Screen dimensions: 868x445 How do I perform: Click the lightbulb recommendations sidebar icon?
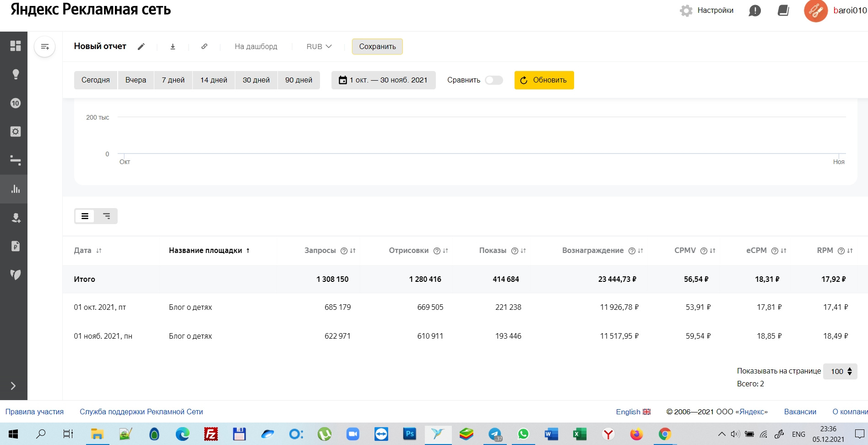click(15, 74)
